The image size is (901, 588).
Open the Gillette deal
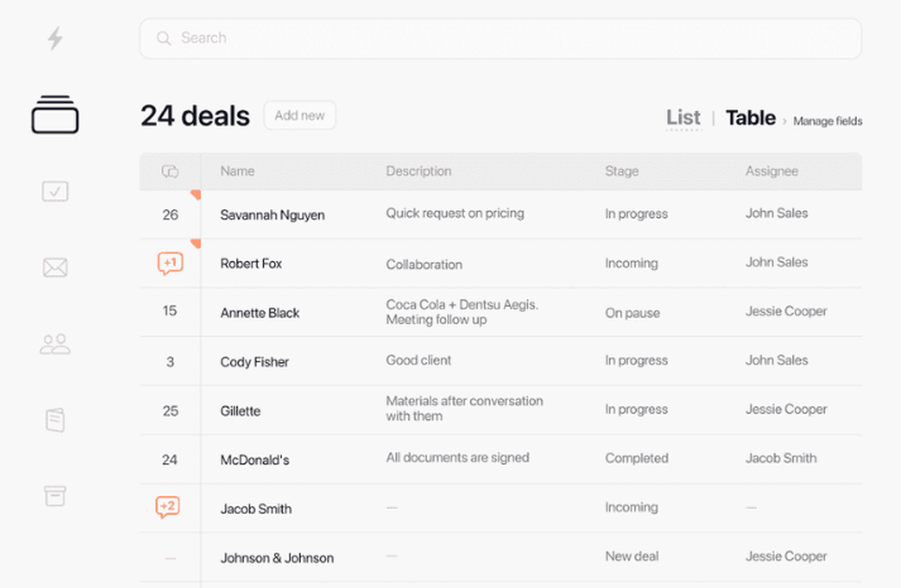[241, 412]
